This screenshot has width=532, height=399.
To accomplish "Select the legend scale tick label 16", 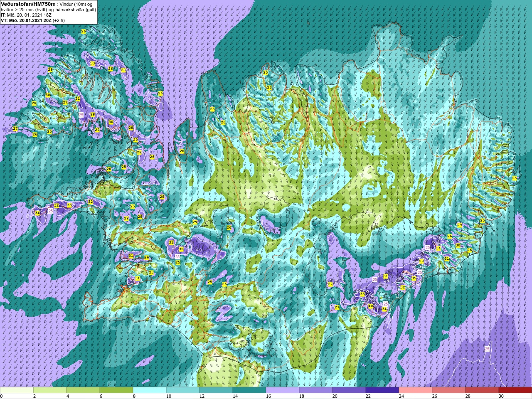I will pyautogui.click(x=268, y=396).
